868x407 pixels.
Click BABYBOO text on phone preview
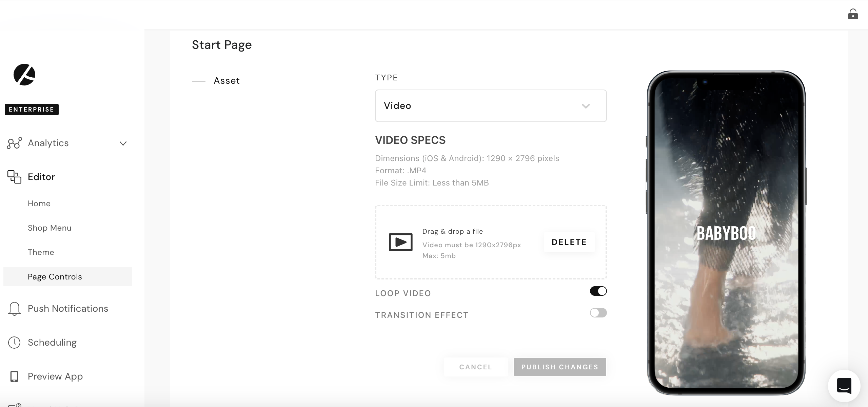point(726,233)
